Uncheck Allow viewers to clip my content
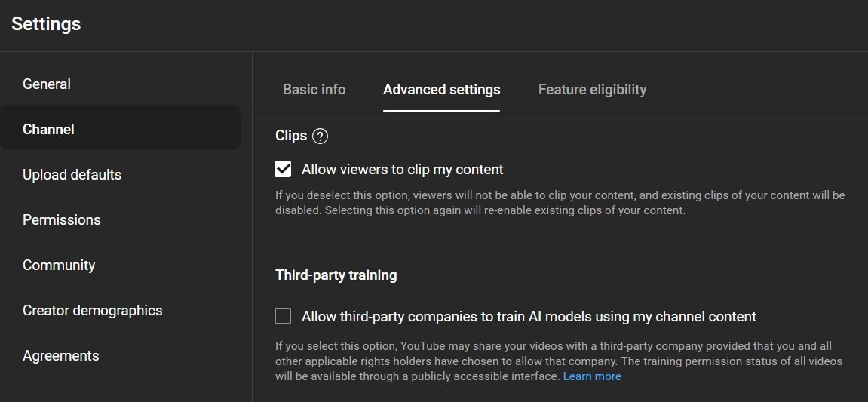 pos(283,170)
